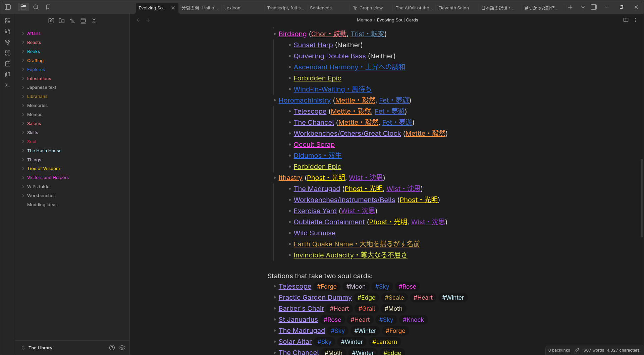Open the Didumos link
644x355 pixels.
click(318, 156)
